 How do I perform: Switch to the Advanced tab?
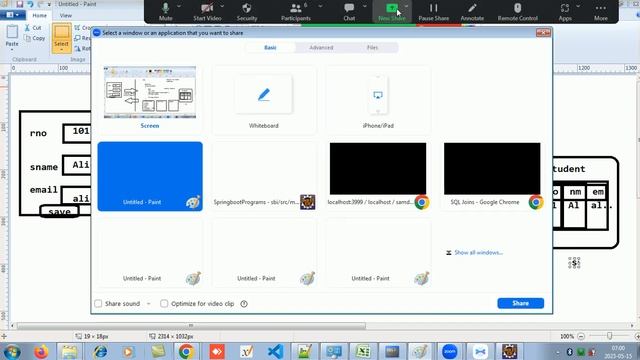321,47
